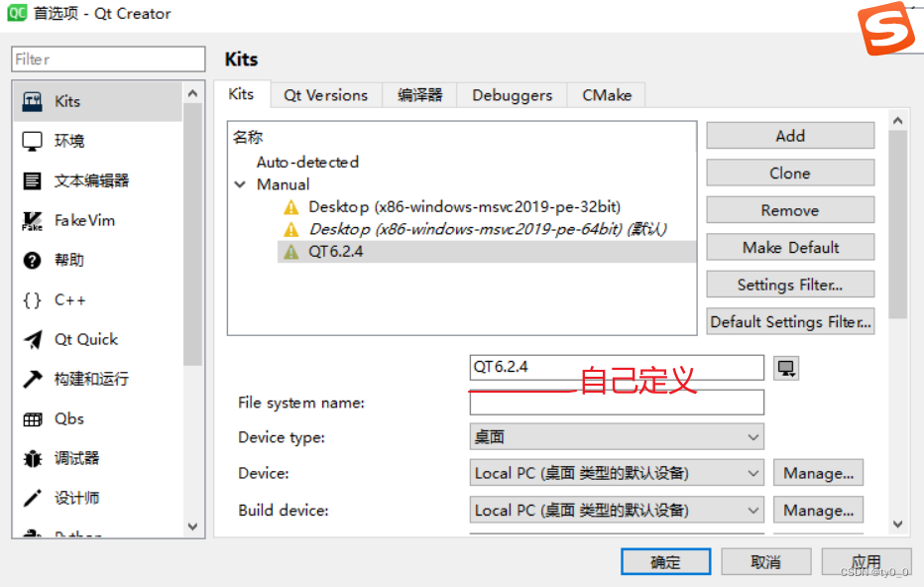Click the 应用 apply button
This screenshot has height=587, width=924.
click(866, 561)
